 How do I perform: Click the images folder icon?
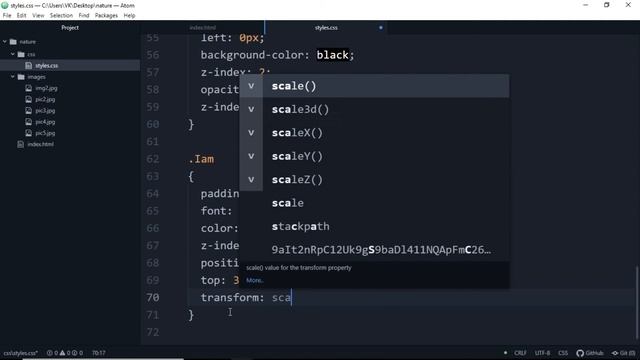[21, 77]
